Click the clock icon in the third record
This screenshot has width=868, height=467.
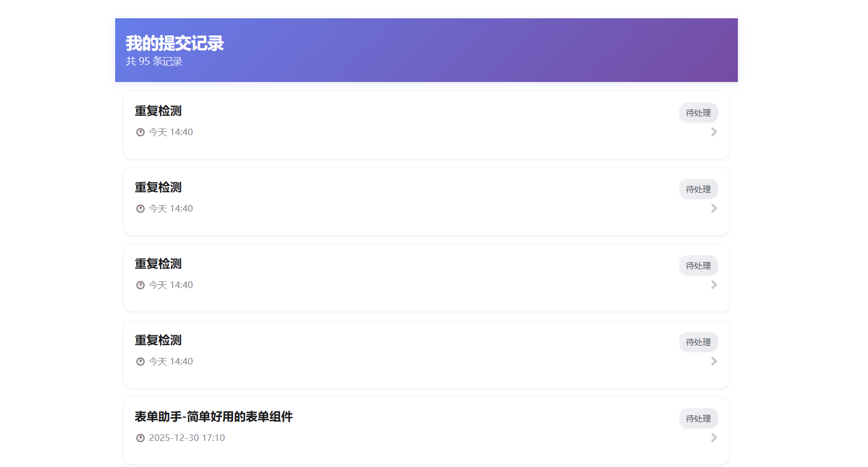point(141,285)
